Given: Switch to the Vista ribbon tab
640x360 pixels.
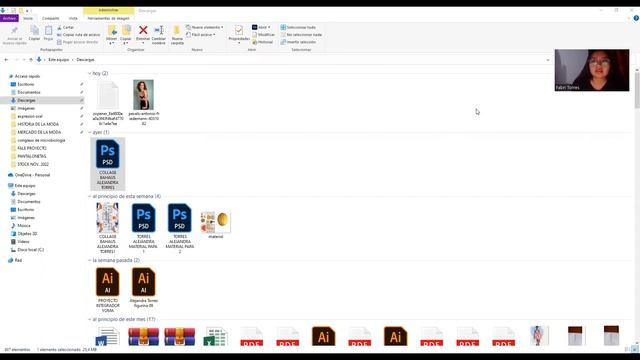Looking at the screenshot, I should pos(73,18).
